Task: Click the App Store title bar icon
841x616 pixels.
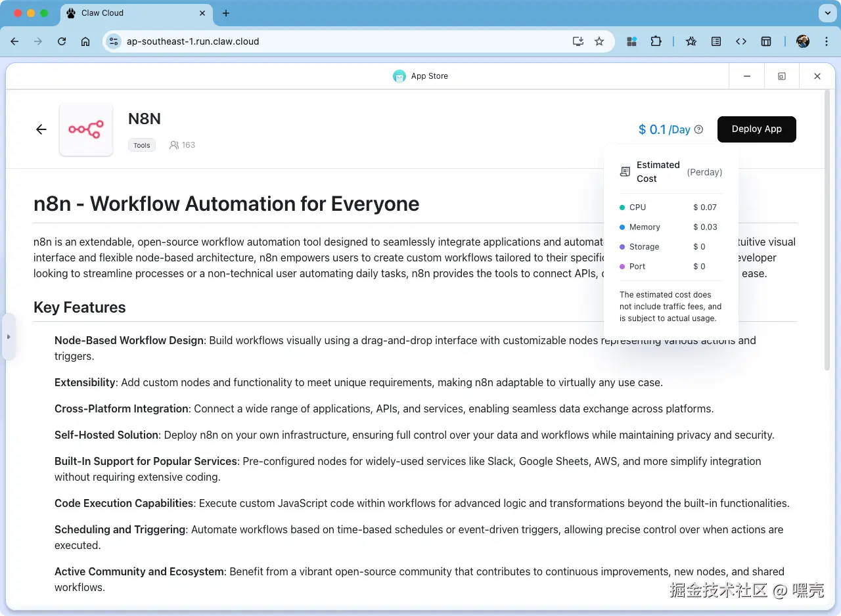Action: 399,76
